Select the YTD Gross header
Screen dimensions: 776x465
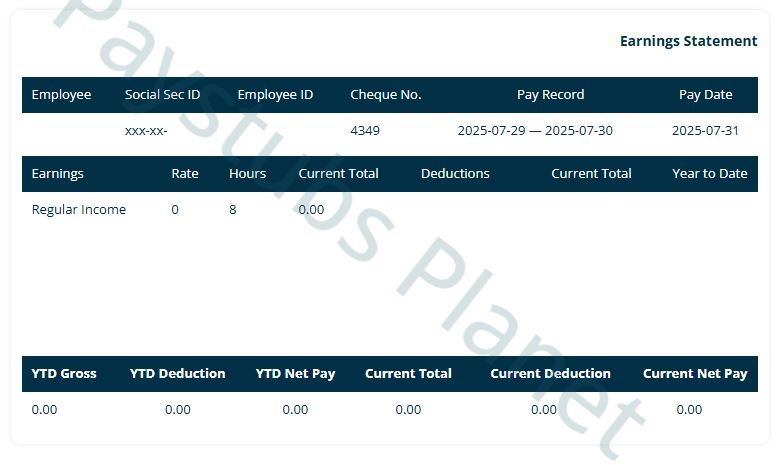tap(64, 373)
